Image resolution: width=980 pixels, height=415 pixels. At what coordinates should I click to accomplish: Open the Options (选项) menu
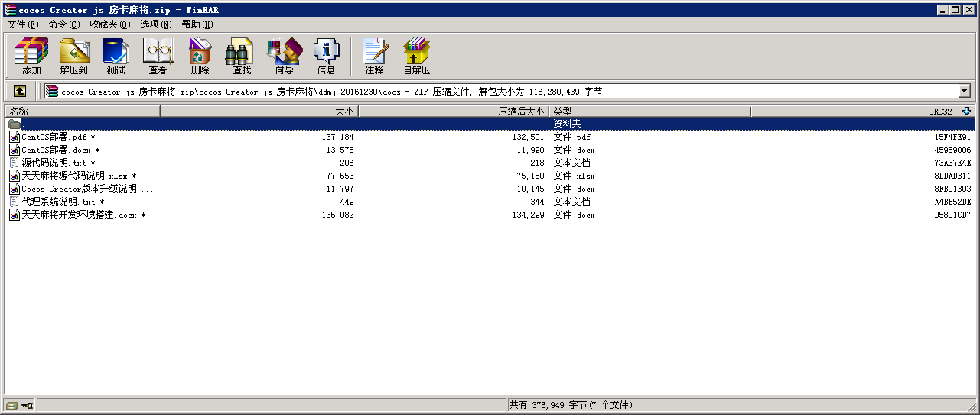[x=155, y=24]
